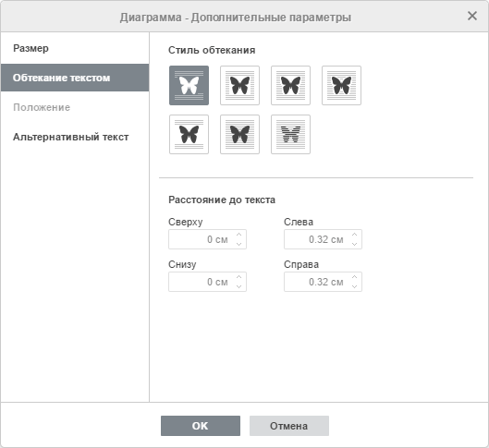
Task: Pick the Tight wrapping style icon
Action: 290,85
